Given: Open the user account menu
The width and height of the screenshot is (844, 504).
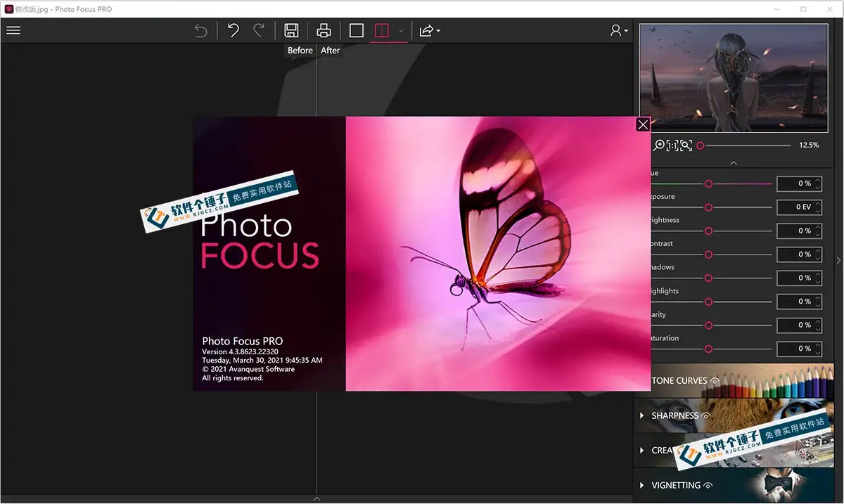Looking at the screenshot, I should (x=618, y=30).
